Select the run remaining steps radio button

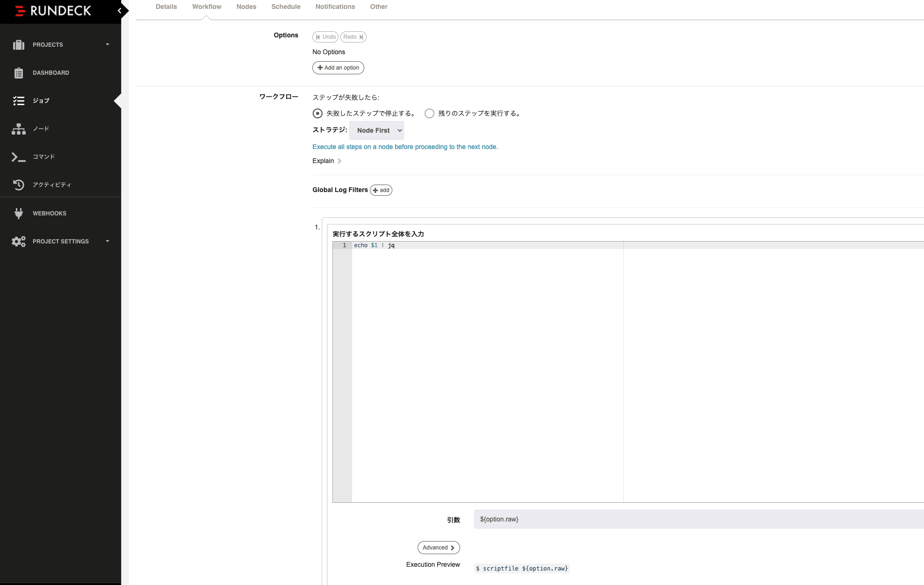pyautogui.click(x=429, y=114)
